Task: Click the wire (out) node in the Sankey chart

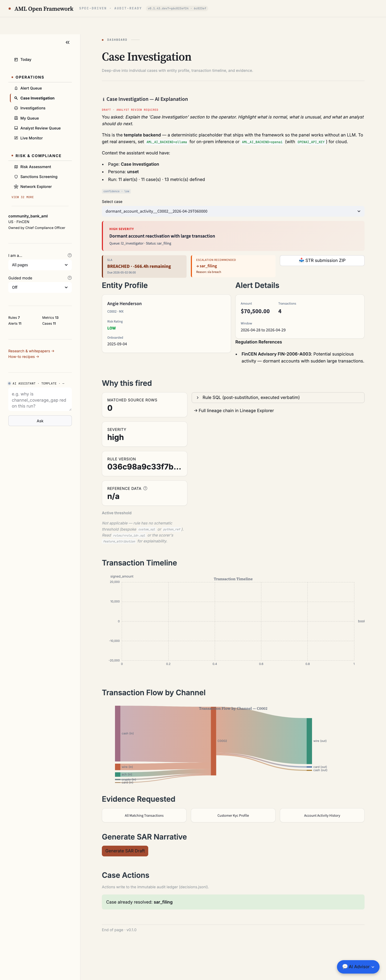Action: click(309, 741)
